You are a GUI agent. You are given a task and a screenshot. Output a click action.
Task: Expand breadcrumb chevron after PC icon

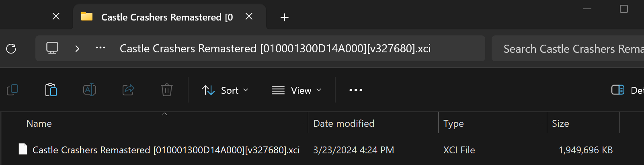(77, 49)
